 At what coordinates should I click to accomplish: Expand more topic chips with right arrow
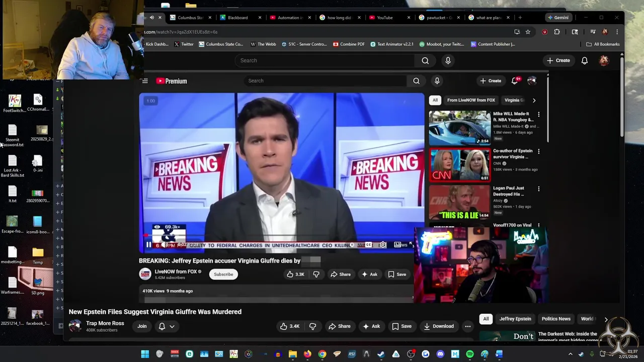pos(606,319)
